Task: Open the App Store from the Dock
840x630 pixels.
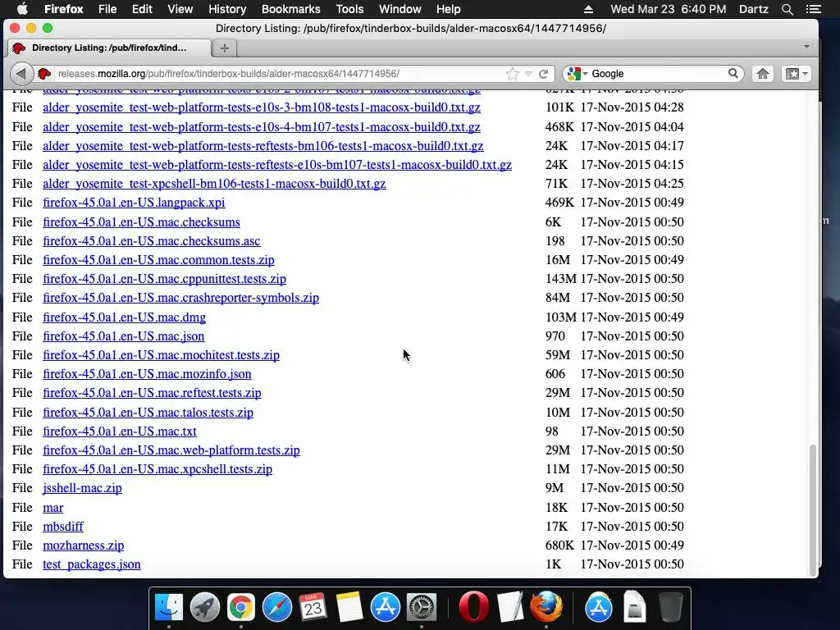Action: tap(386, 607)
